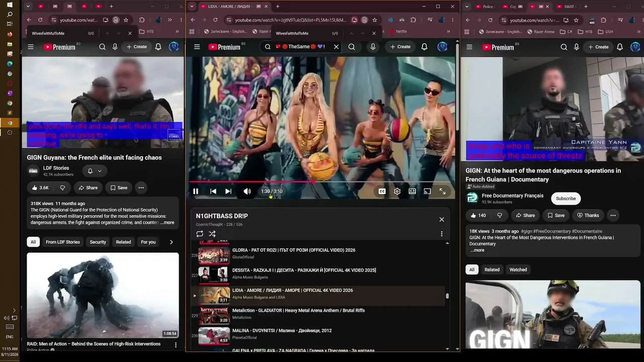Open the RAID: Men of Action thumbnail
The image size is (644, 362).
tap(103, 295)
